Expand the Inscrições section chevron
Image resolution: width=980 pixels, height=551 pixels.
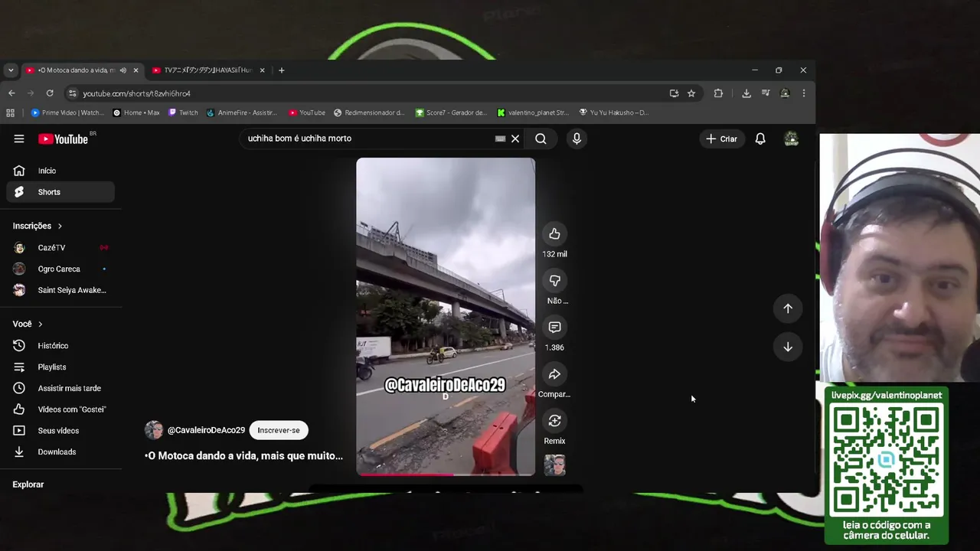[60, 226]
